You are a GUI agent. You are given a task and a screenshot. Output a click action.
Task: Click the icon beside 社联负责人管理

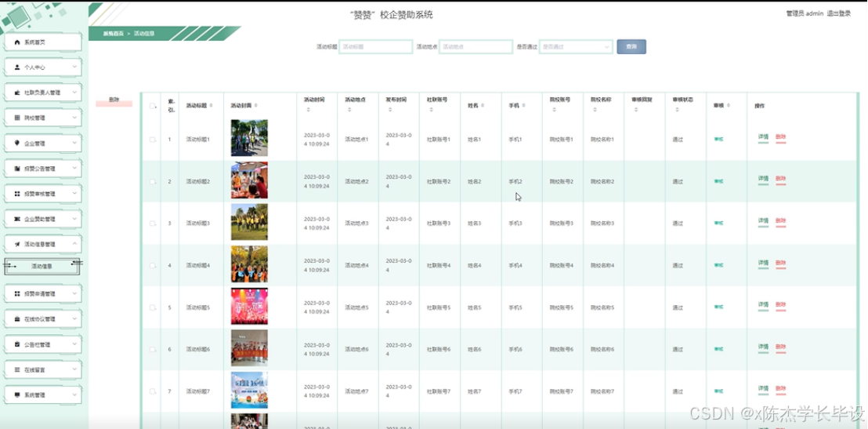point(17,93)
